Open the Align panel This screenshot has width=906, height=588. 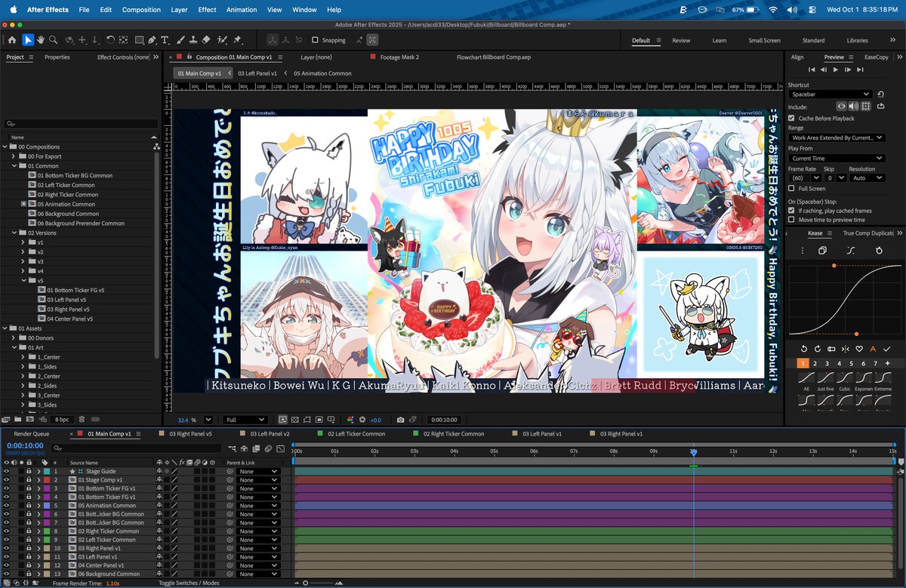797,57
